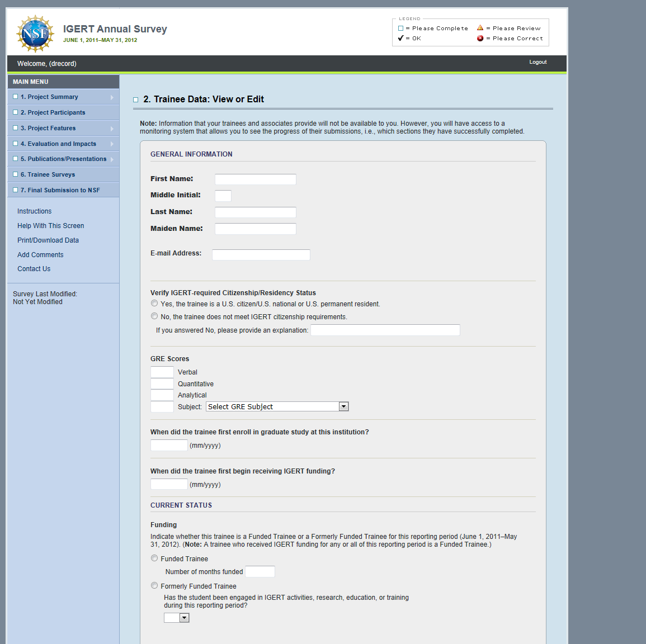This screenshot has height=644, width=646.
Task: Click the First Name input field
Action: click(255, 179)
